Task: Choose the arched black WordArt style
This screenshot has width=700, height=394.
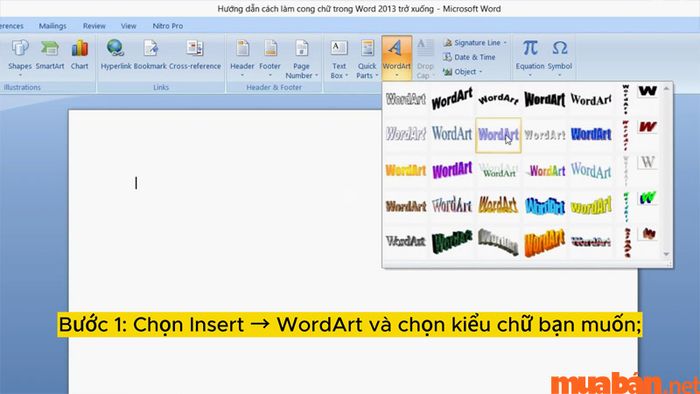Action: 498,99
